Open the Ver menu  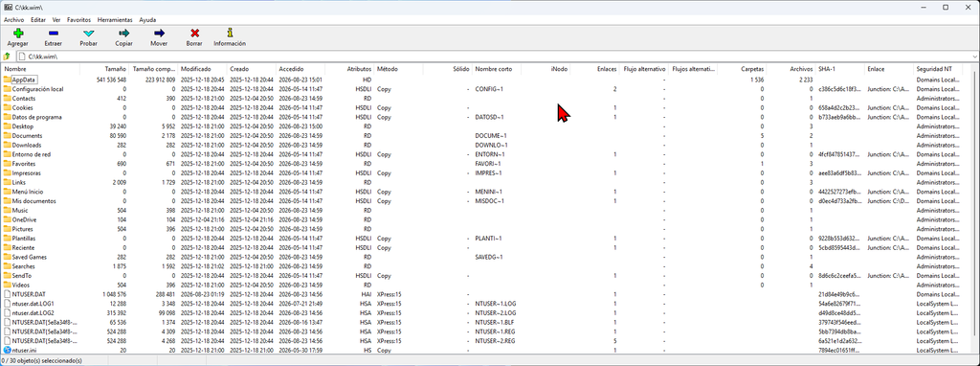(56, 20)
